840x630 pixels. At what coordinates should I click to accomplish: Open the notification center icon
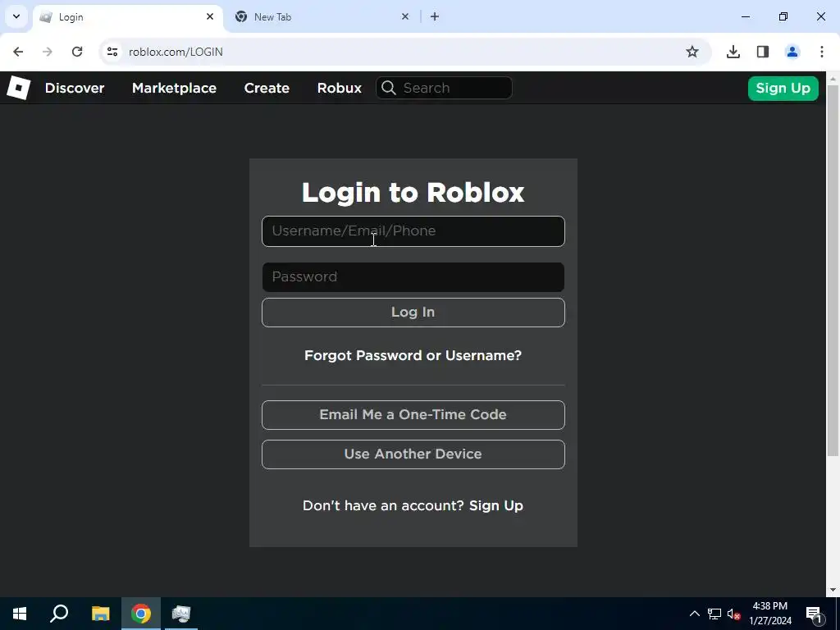814,614
